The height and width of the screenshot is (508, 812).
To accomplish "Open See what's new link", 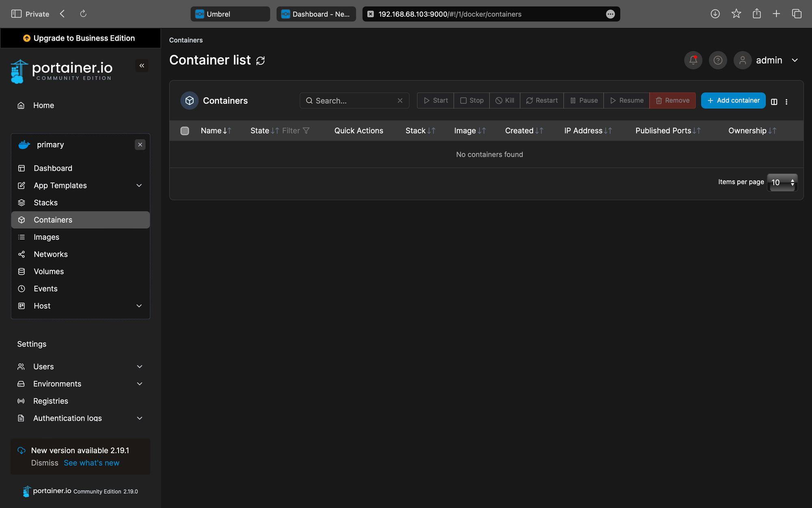I will 91,463.
